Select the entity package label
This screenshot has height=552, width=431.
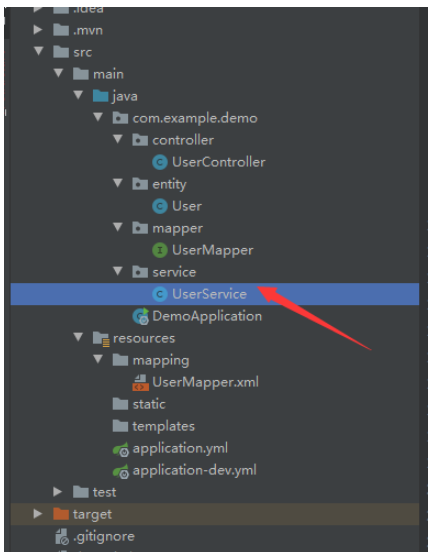pyautogui.click(x=169, y=185)
